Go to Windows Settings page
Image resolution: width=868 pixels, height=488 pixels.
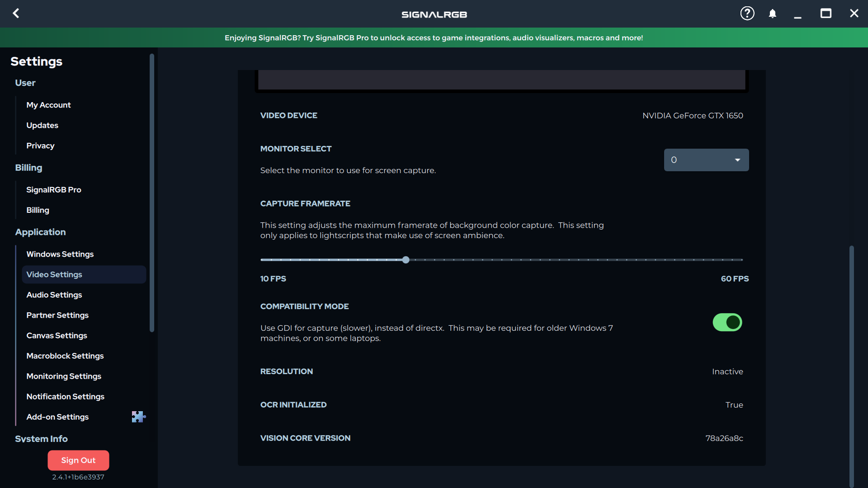[60, 254]
